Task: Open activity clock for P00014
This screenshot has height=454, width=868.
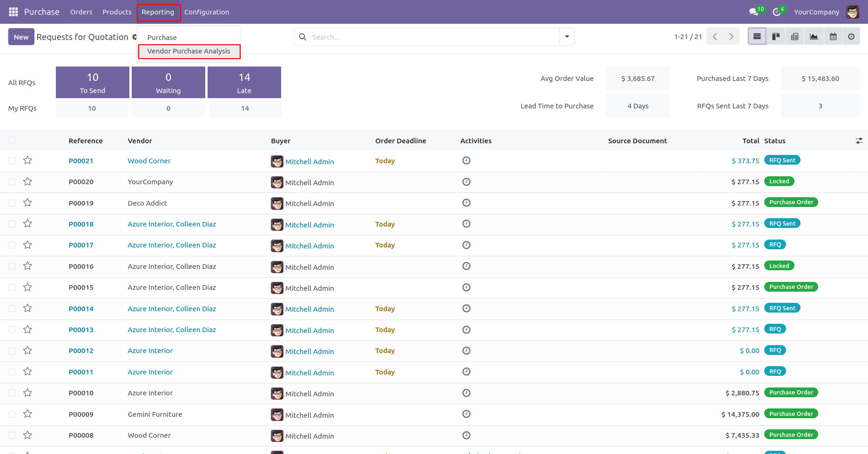Action: 466,308
